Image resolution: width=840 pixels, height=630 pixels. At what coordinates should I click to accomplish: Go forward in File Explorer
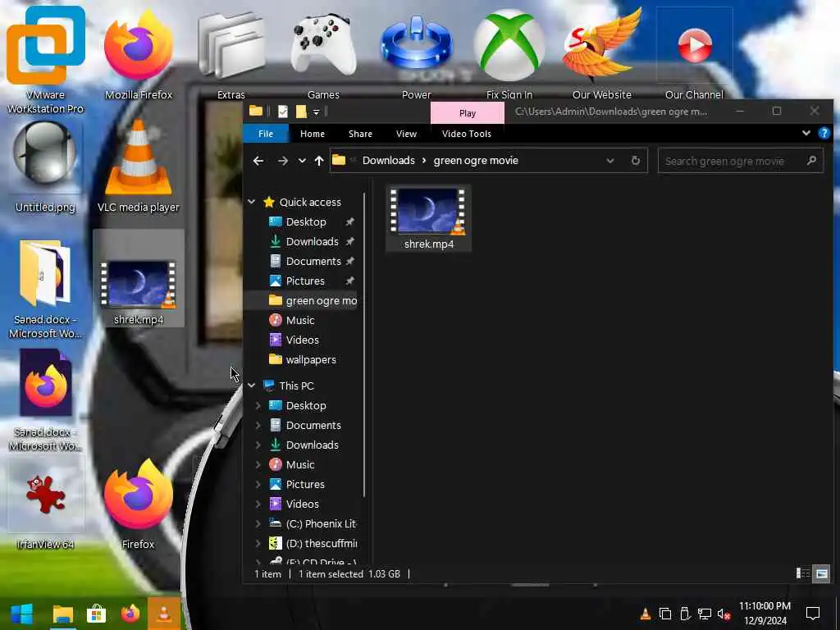pos(282,161)
